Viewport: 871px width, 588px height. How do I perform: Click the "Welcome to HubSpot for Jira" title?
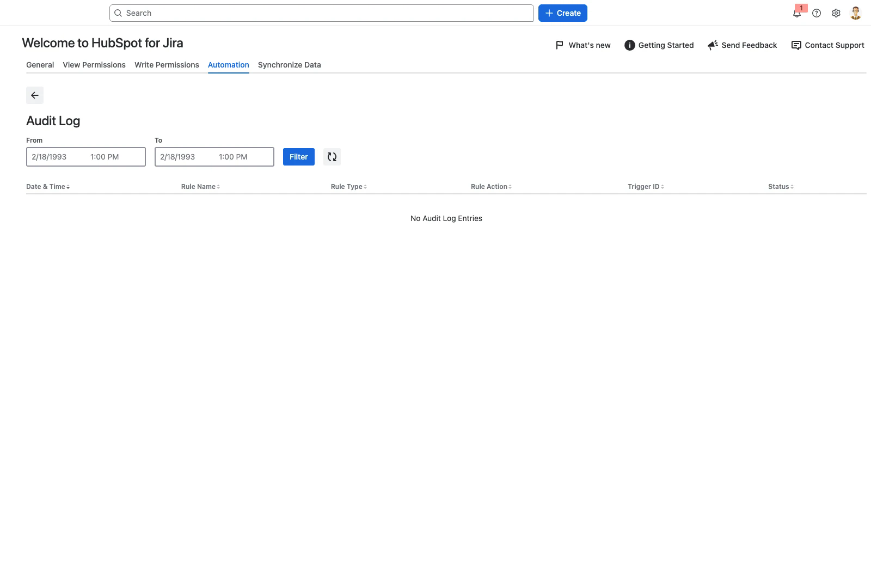tap(102, 43)
